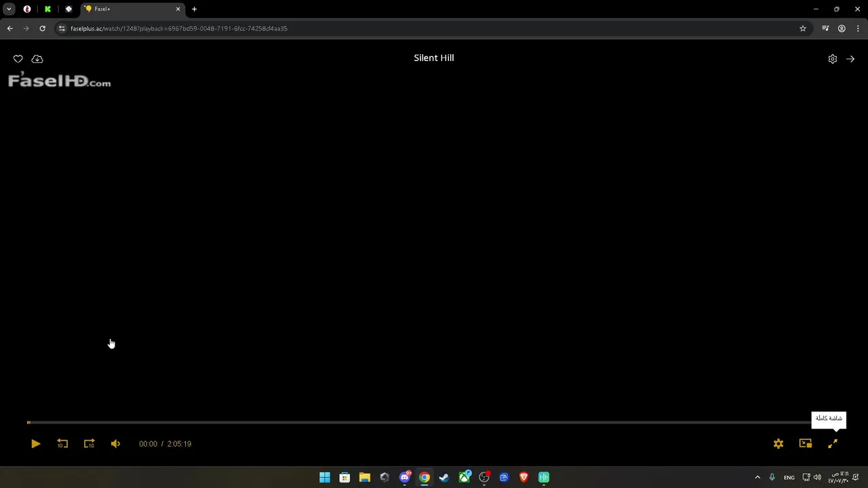The height and width of the screenshot is (488, 868).
Task: Open the system tray volume icon
Action: tap(817, 477)
